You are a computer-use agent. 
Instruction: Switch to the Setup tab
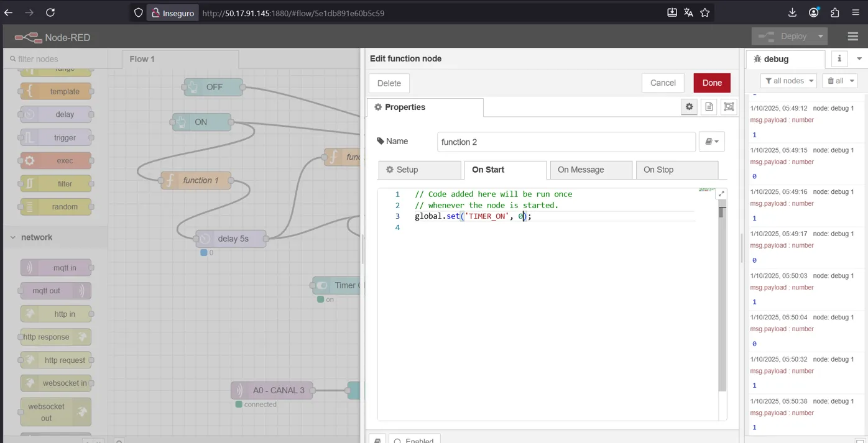click(420, 170)
